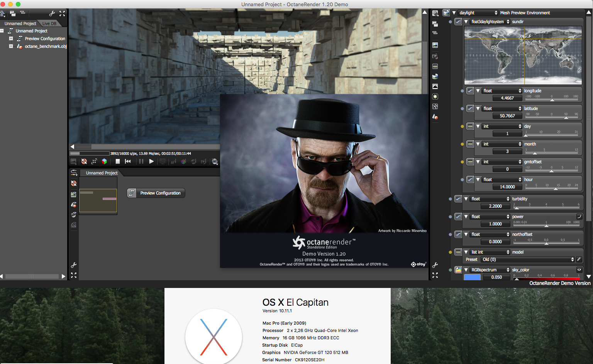The image size is (593, 364).
Task: Switch to the Live DB tab
Action: 49,24
